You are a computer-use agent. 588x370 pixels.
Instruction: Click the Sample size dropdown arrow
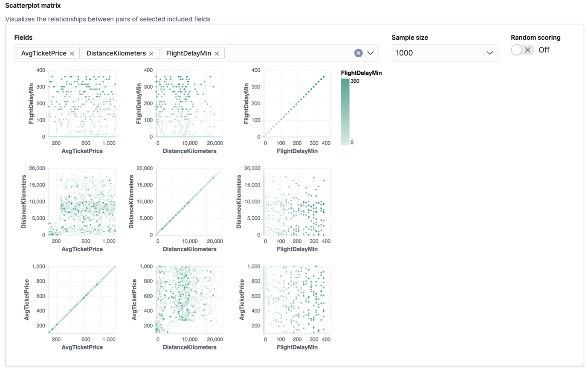click(x=490, y=52)
